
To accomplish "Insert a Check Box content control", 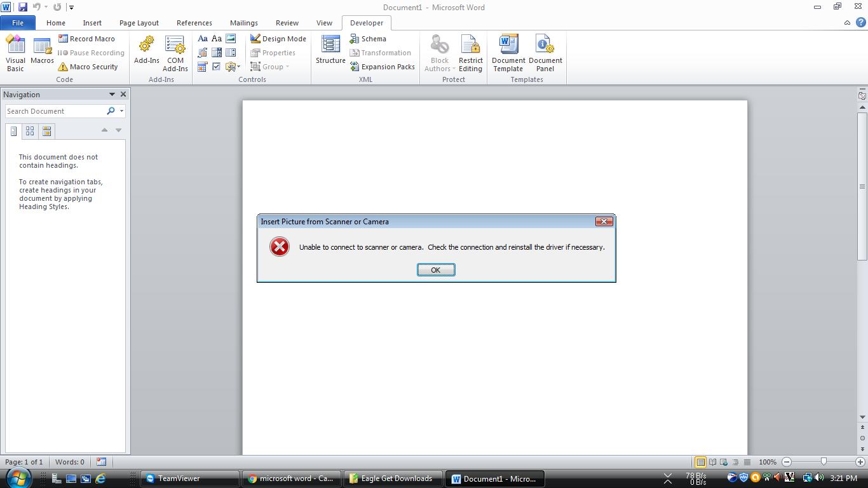I will 217,67.
